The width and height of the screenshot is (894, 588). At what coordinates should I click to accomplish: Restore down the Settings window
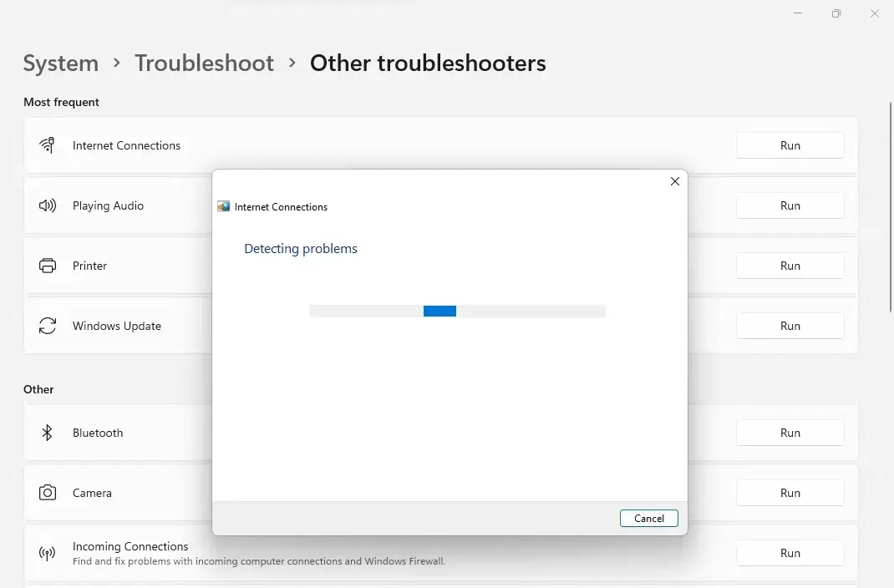coord(836,13)
